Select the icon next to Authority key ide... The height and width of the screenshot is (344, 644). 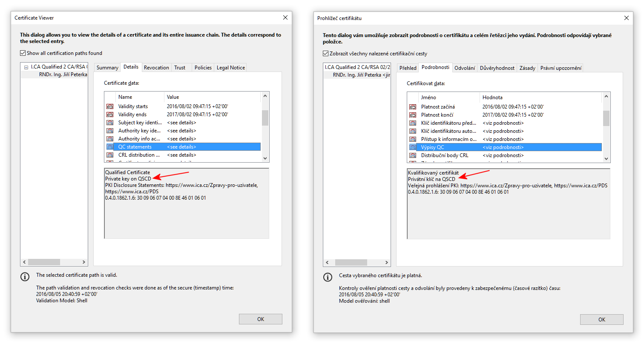pos(110,131)
